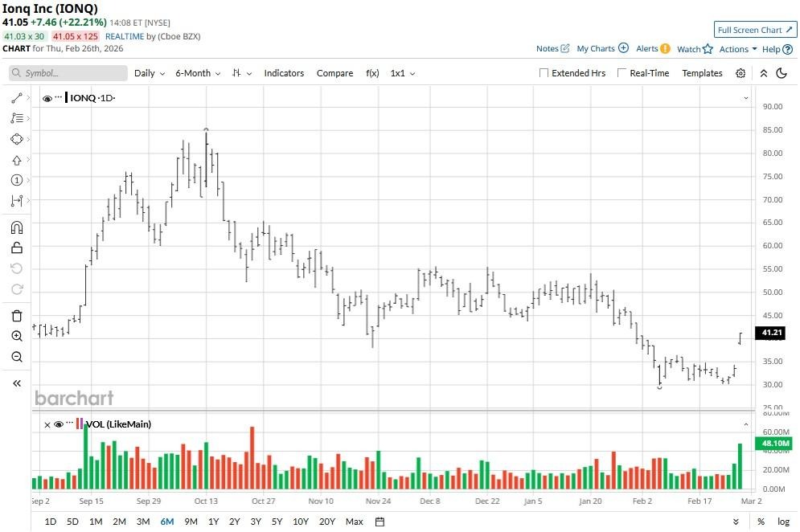
Task: Toggle the drawing lock icon
Action: (17, 248)
